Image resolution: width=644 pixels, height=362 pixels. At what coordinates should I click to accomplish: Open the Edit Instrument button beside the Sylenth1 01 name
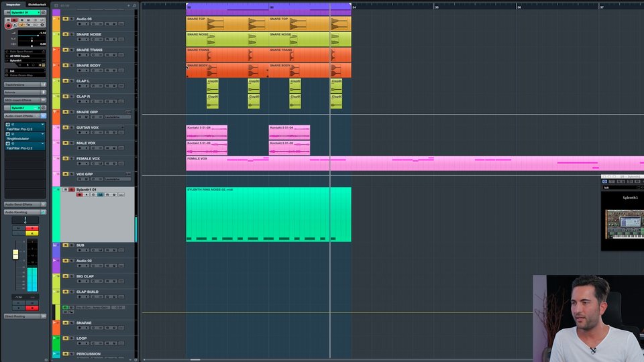click(x=44, y=12)
